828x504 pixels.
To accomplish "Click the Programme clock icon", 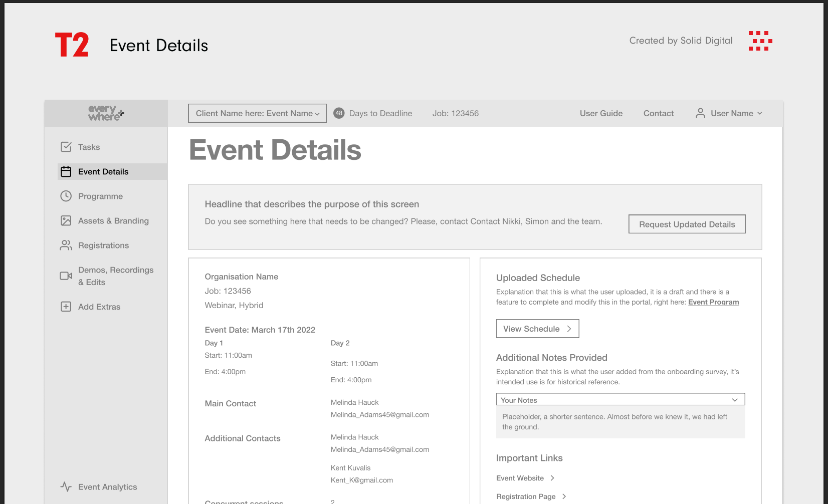I will pyautogui.click(x=66, y=196).
